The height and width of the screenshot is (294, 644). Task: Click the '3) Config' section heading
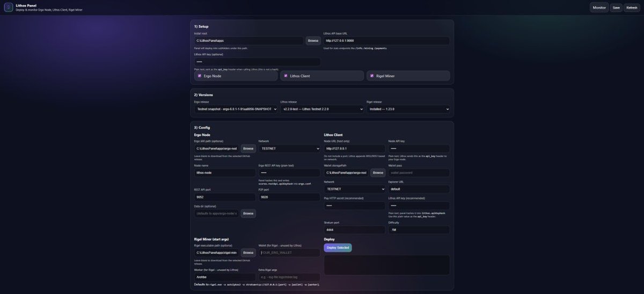coord(202,127)
